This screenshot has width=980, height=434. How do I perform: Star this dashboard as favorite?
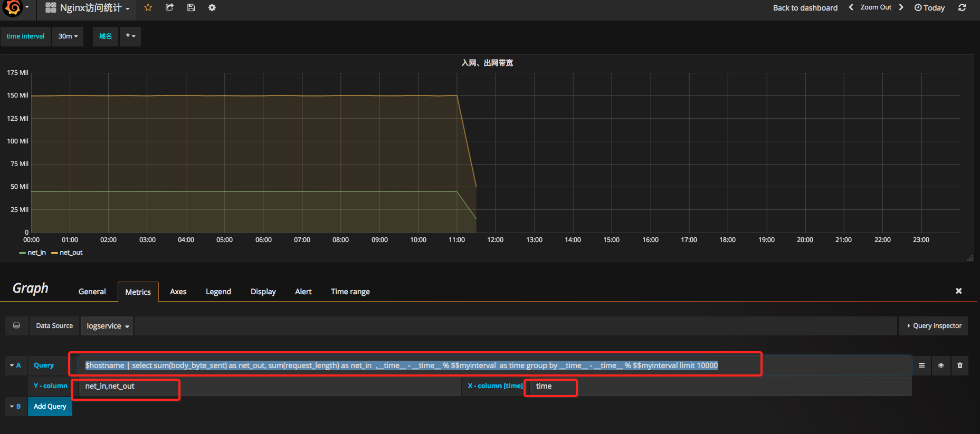[x=148, y=7]
